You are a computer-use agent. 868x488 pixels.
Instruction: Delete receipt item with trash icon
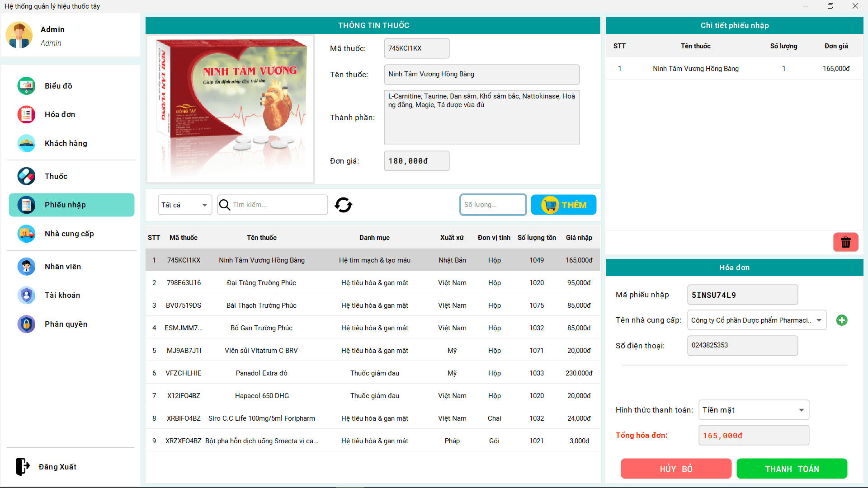pos(845,242)
